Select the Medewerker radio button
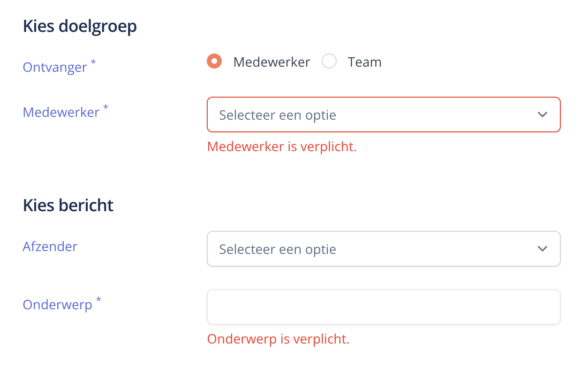 [x=214, y=61]
